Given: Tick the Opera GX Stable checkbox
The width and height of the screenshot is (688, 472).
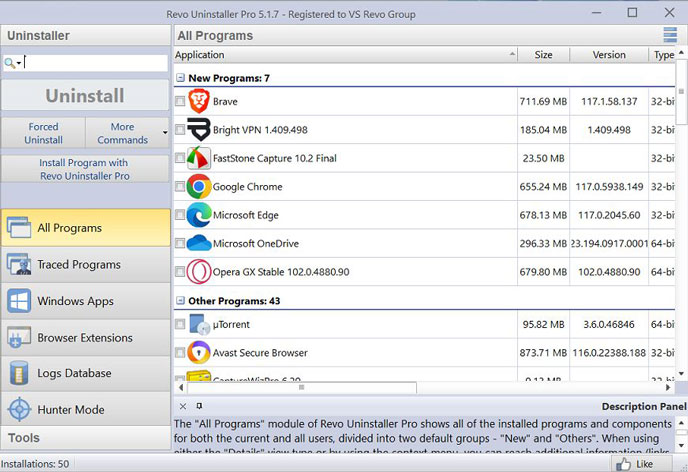Looking at the screenshot, I should click(180, 272).
